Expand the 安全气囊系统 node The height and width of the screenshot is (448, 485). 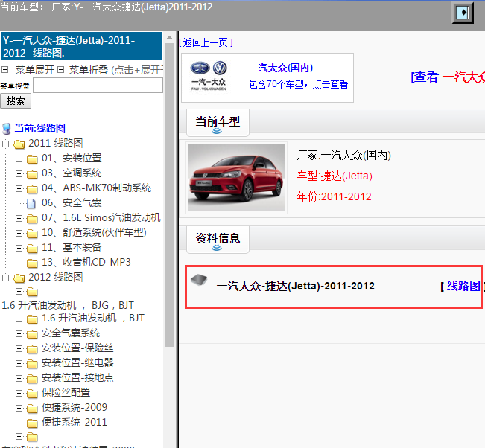19,334
